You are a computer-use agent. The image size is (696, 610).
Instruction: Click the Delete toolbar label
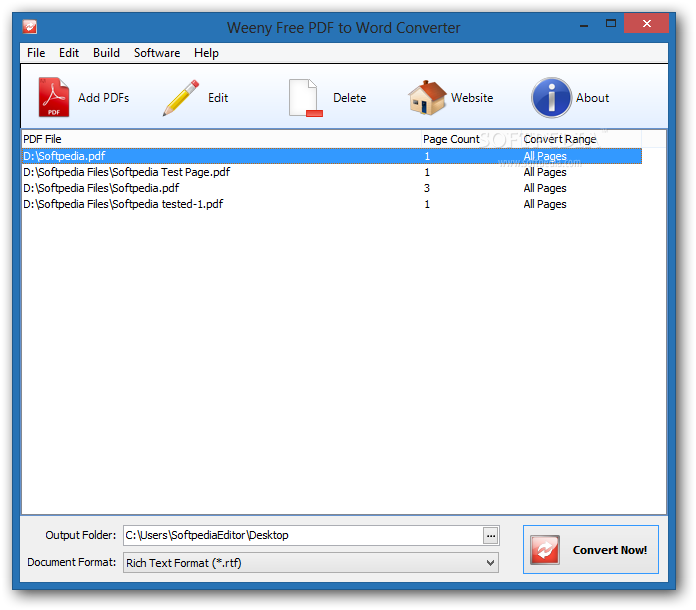349,98
